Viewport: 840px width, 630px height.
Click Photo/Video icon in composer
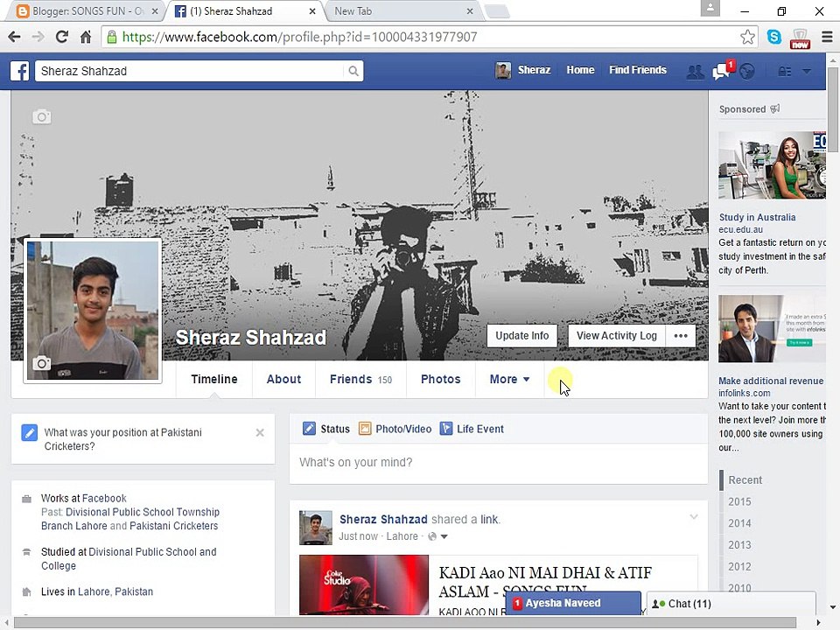(x=365, y=429)
